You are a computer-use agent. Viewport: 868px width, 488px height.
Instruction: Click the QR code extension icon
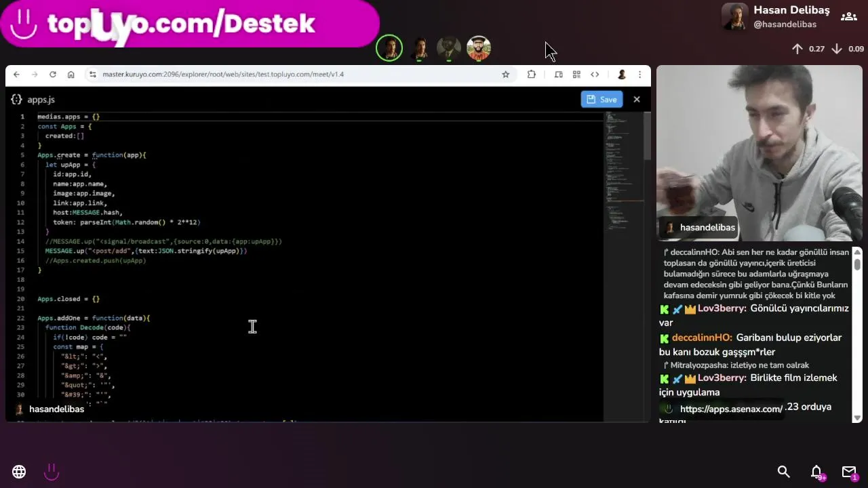click(576, 75)
